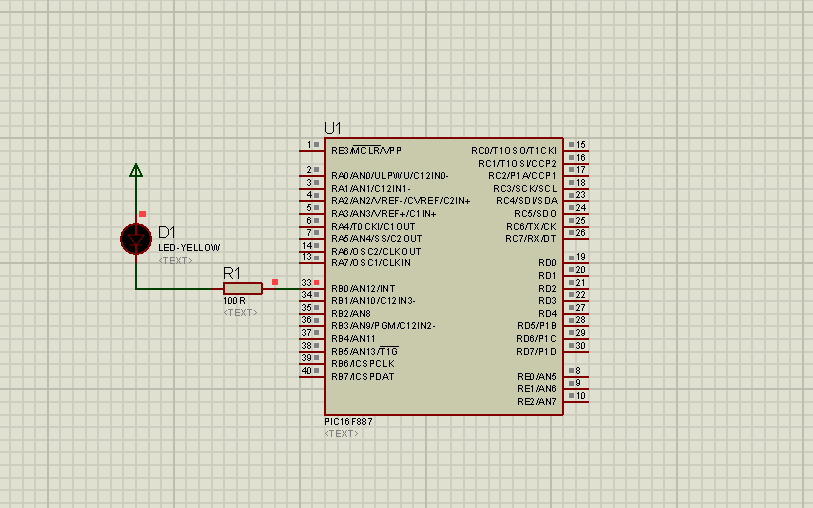
Task: Click pin label RC1/T1OSI/CCP2
Action: coord(517,163)
